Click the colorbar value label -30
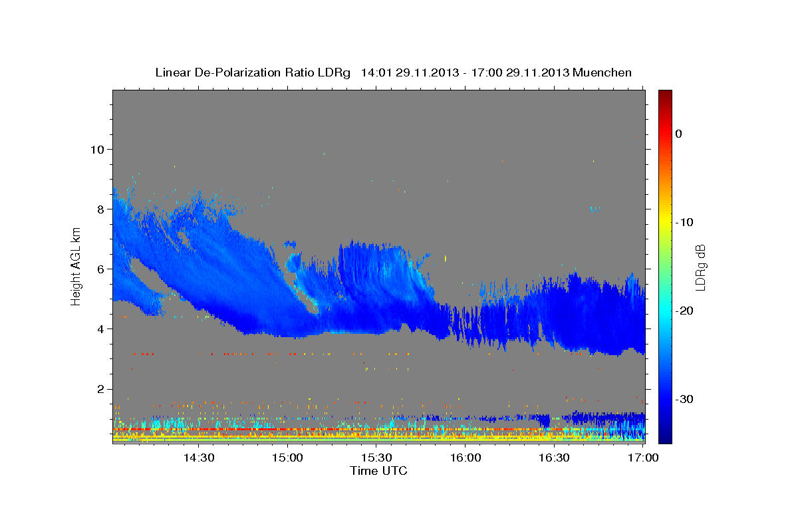Viewport: 798px width, 532px height. pos(685,399)
